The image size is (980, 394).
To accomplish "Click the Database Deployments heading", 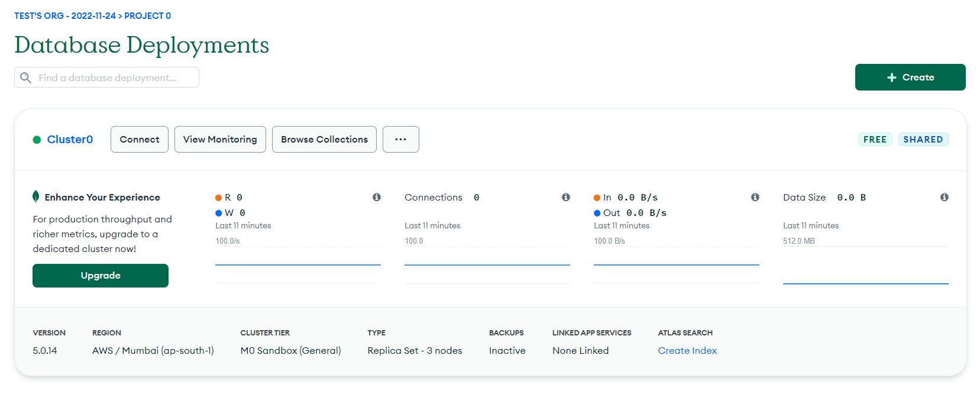I will [x=142, y=45].
